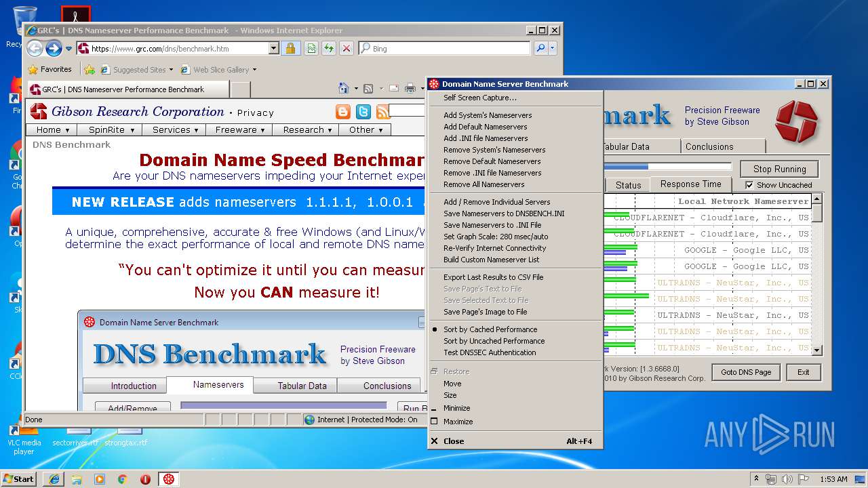Open the Research dropdown menu
The width and height of the screenshot is (868, 488).
click(x=307, y=129)
